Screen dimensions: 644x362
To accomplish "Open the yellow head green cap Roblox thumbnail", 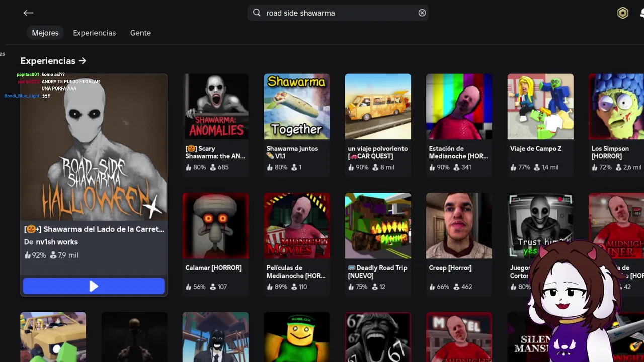I will tap(297, 337).
